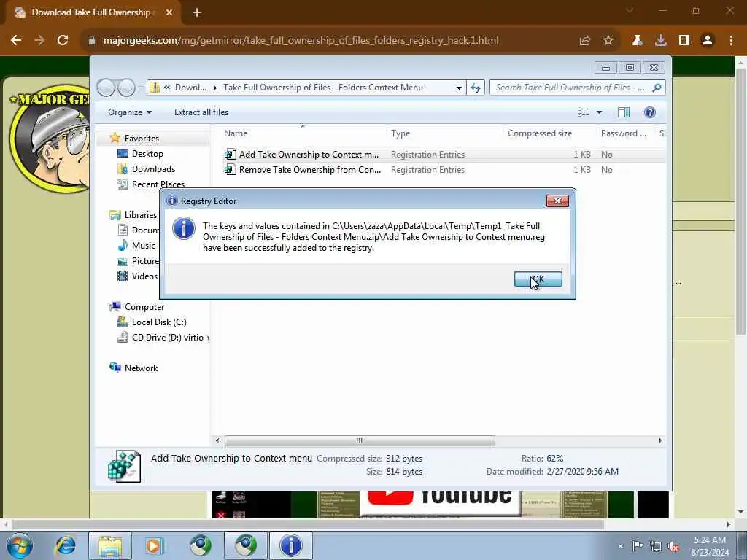
Task: Open Favorites in navigation pane
Action: (142, 139)
